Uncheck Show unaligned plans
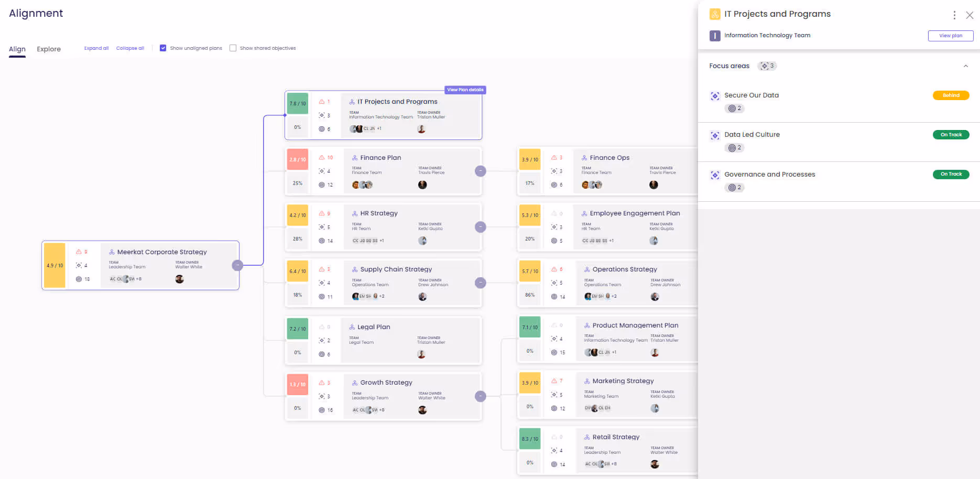 point(163,48)
